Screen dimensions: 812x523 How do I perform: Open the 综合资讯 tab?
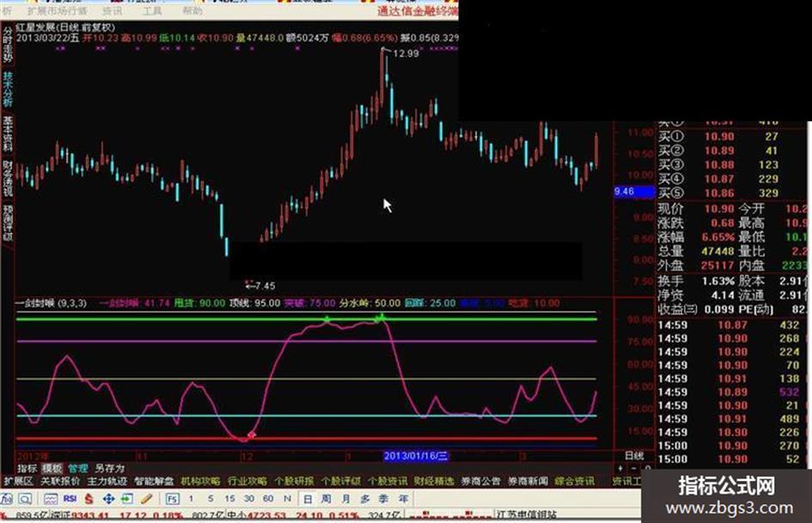[x=574, y=481]
